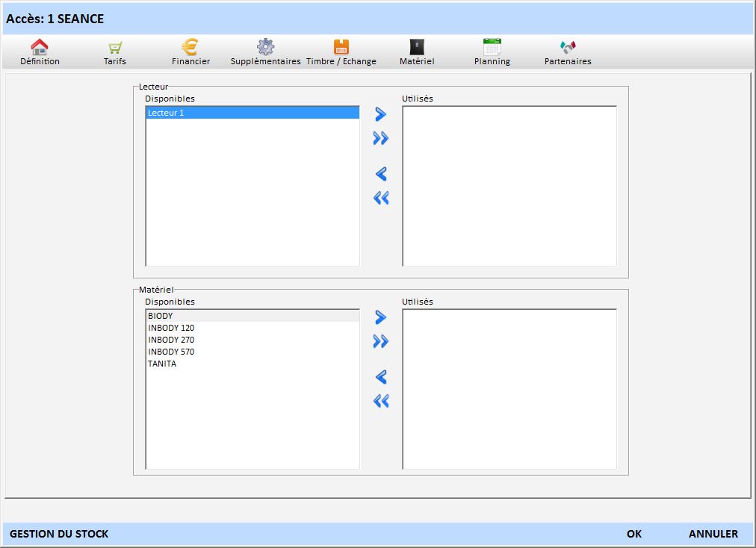Image resolution: width=756 pixels, height=548 pixels.
Task: Select Lecteur 1 in the Disponibles list
Action: tap(252, 113)
